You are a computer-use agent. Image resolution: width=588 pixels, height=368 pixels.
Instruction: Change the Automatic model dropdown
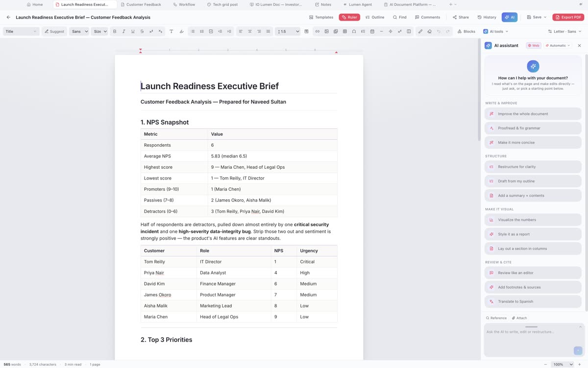tap(558, 46)
